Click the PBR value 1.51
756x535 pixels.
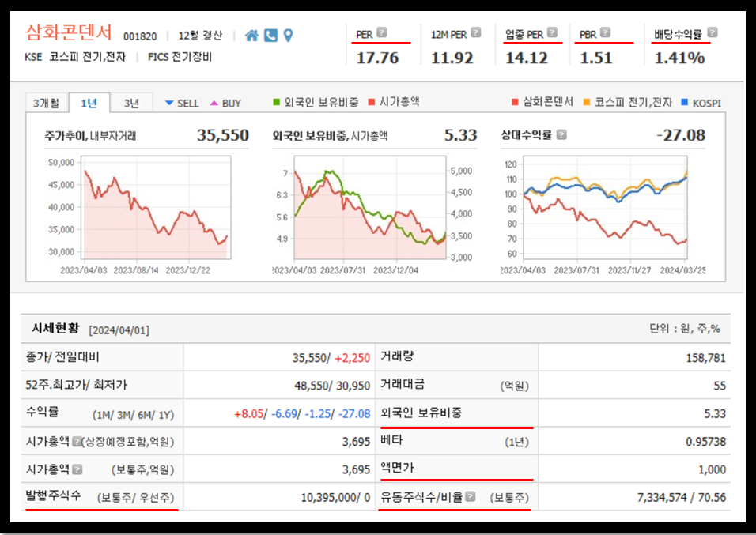pyautogui.click(x=596, y=58)
